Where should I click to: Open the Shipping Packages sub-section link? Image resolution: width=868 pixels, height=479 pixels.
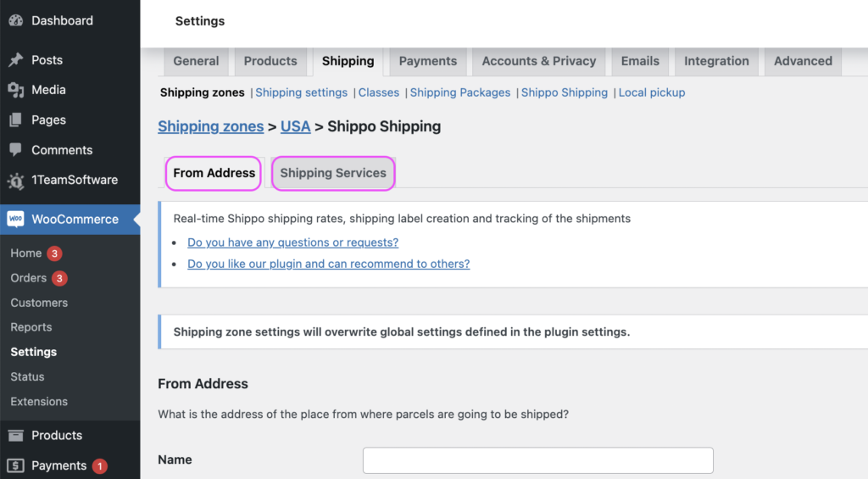pos(460,92)
